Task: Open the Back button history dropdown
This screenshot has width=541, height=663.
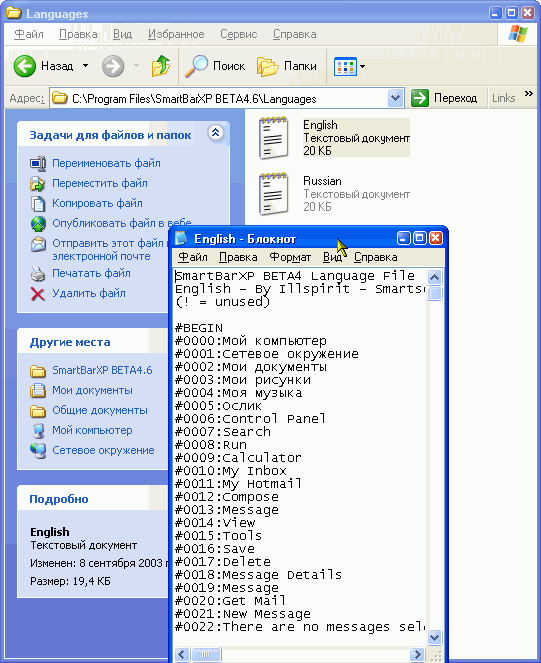Action: pos(85,66)
